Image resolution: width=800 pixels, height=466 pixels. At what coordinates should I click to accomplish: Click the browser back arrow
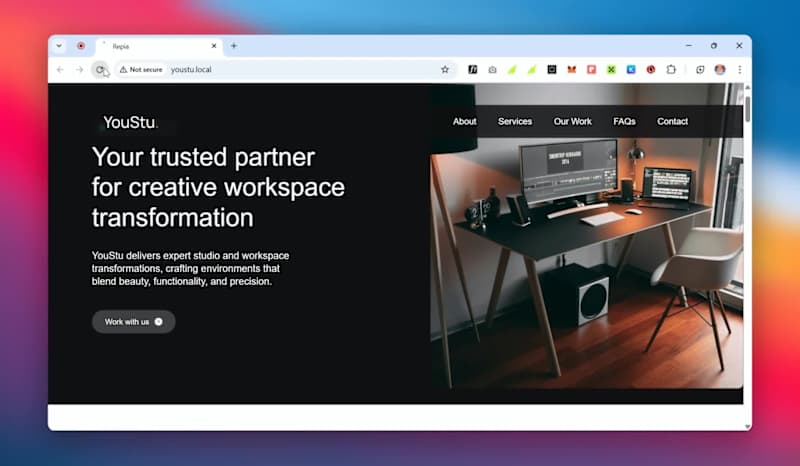click(x=60, y=69)
